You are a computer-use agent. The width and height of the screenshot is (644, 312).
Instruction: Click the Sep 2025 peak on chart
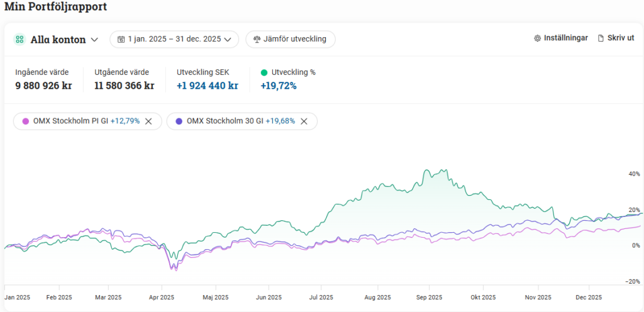[x=428, y=170]
